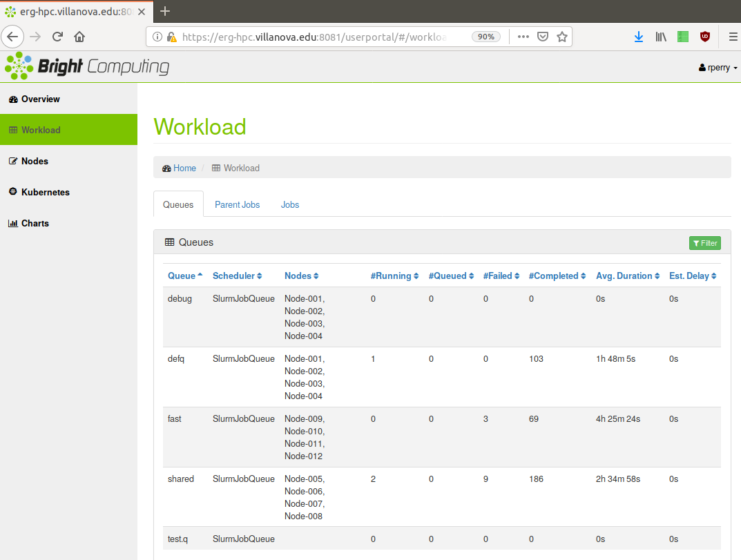Screen dimensions: 741x560
Task: Click the 69 completed value for fast
Action: point(534,418)
